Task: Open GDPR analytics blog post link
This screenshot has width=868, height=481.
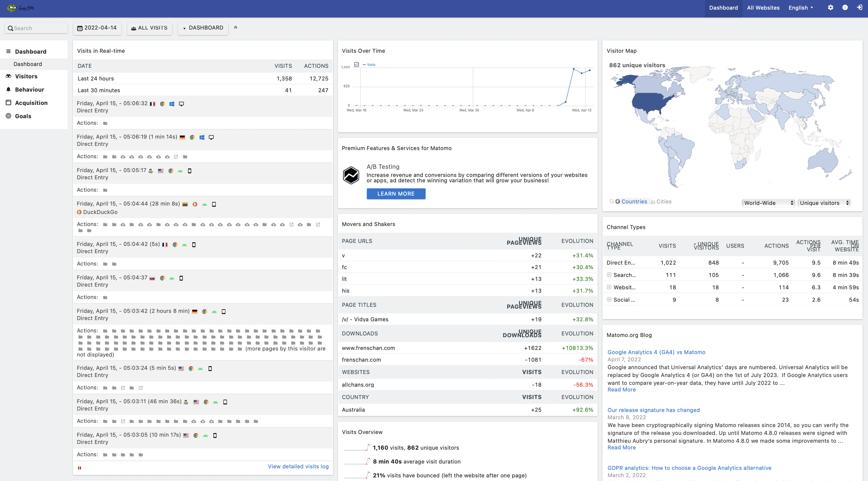Action: (689, 468)
